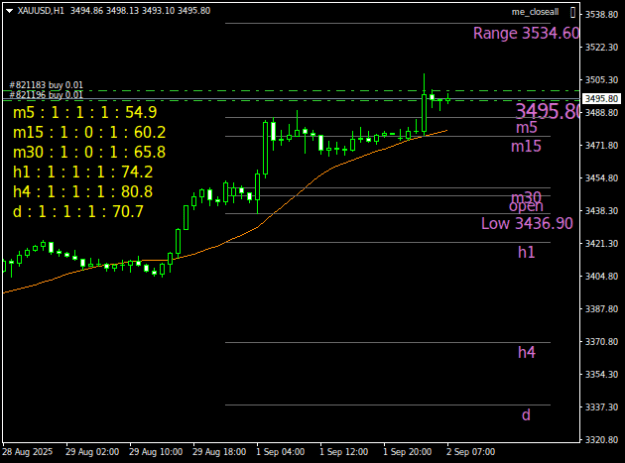Click the 3370.80 price axis label
This screenshot has height=463, width=625.
601,341
